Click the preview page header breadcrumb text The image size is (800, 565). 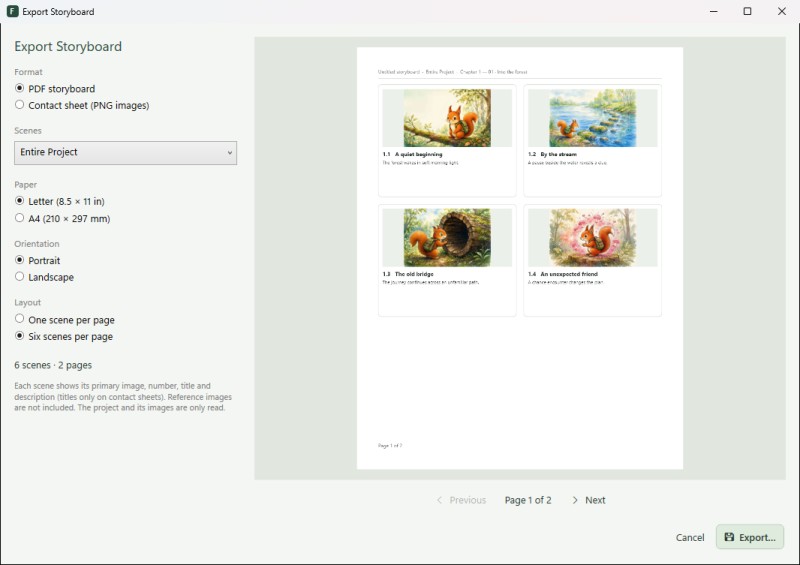(x=453, y=72)
